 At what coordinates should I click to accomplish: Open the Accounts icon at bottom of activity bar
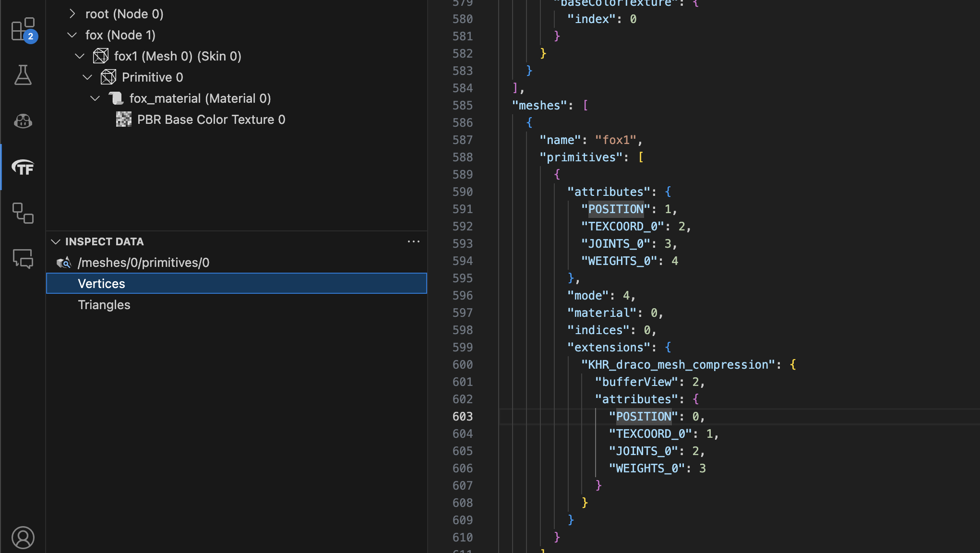(x=23, y=538)
